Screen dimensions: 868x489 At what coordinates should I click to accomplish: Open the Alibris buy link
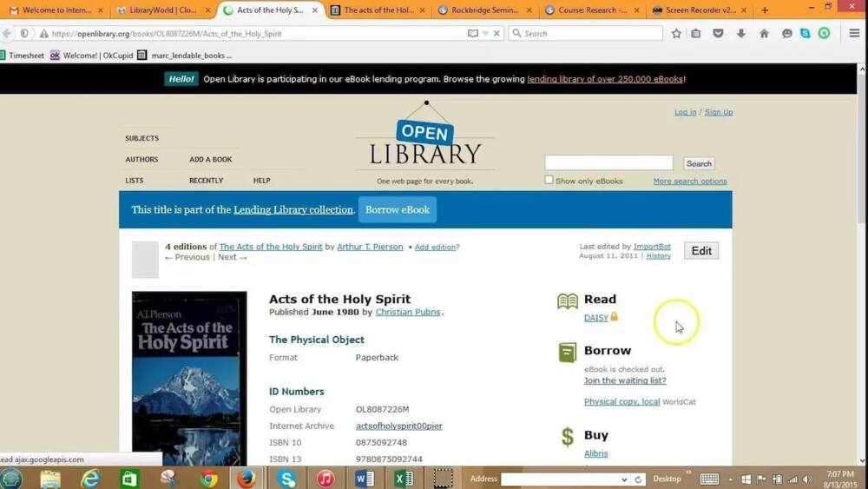(x=595, y=453)
